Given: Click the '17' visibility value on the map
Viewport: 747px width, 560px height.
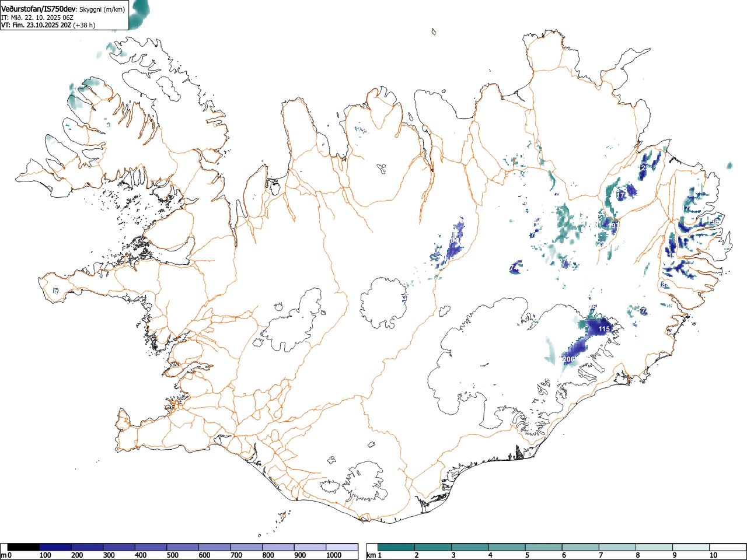Looking at the screenshot, I should (x=621, y=194).
